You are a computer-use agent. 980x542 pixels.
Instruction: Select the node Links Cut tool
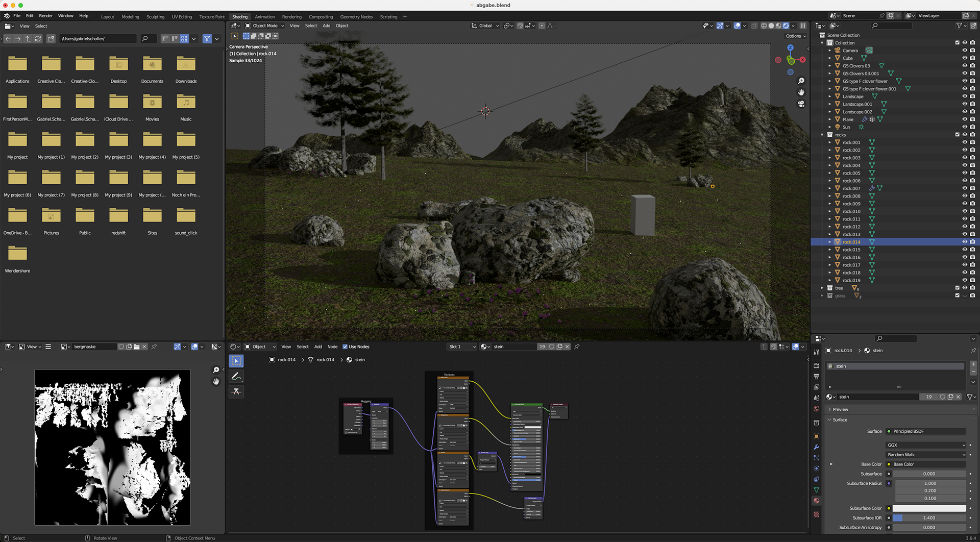pyautogui.click(x=236, y=391)
